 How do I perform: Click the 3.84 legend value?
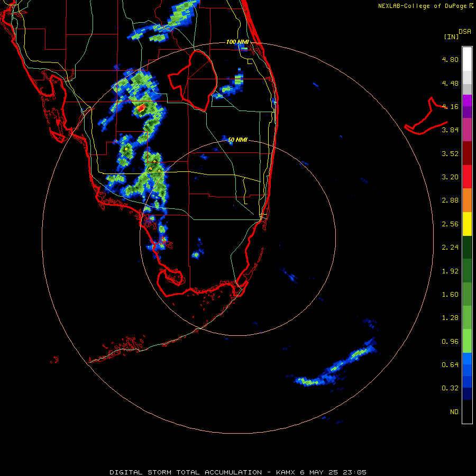pos(450,130)
